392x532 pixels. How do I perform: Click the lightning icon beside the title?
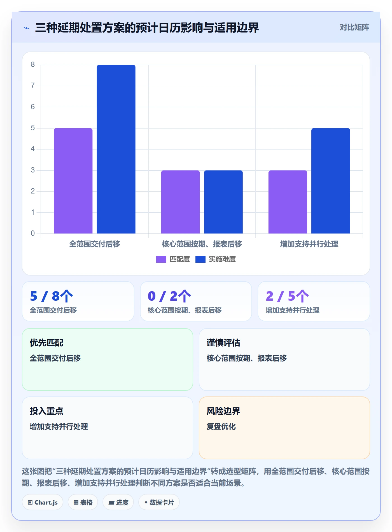tap(27, 28)
